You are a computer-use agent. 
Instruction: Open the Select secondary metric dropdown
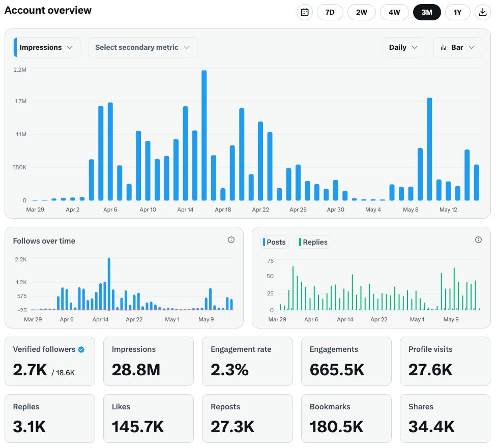142,47
